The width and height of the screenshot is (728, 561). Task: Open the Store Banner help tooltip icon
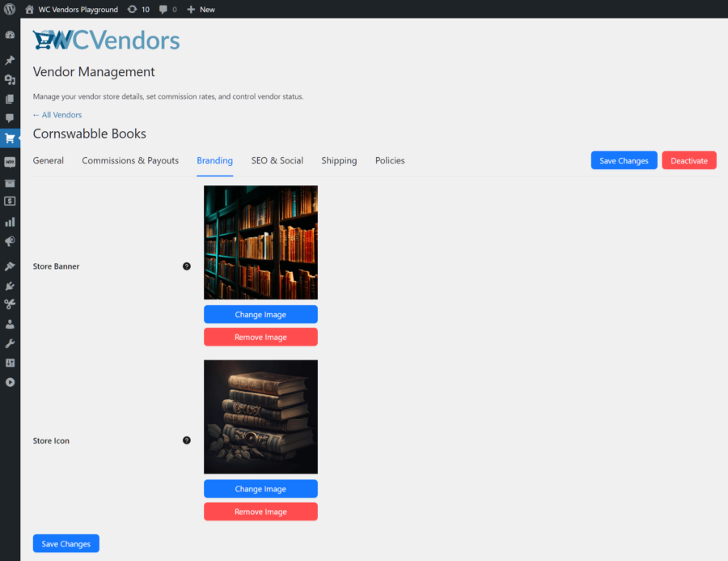(187, 266)
